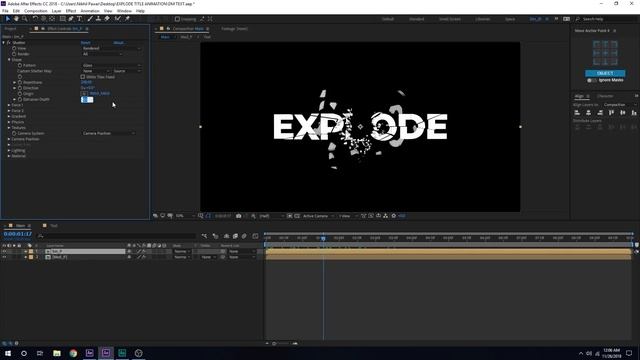The height and width of the screenshot is (360, 640).
Task: Expand the Physics group
Action: click(9, 122)
